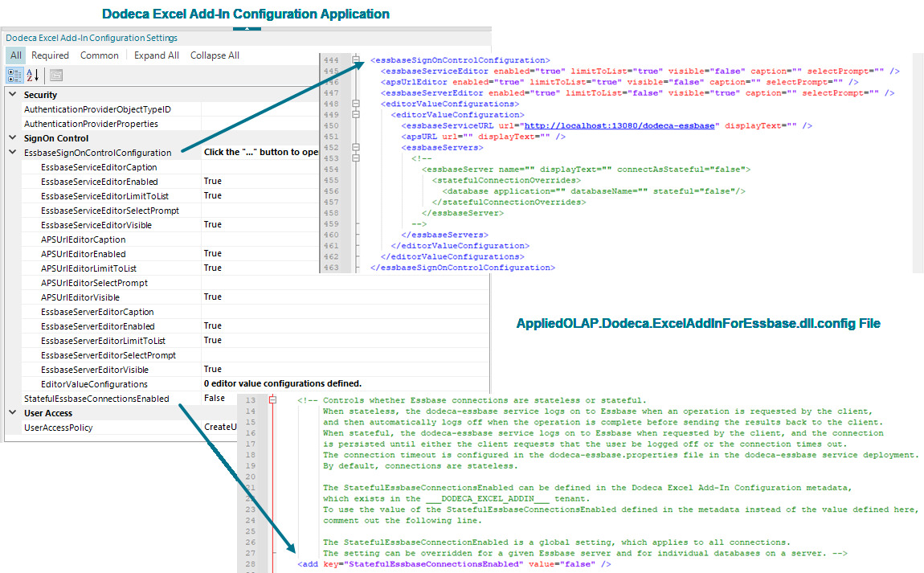
Task: Fold XML block at line 452
Action: coord(356,147)
